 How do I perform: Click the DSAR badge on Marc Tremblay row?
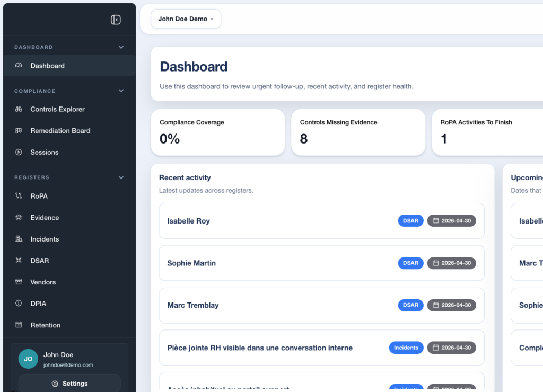point(410,305)
